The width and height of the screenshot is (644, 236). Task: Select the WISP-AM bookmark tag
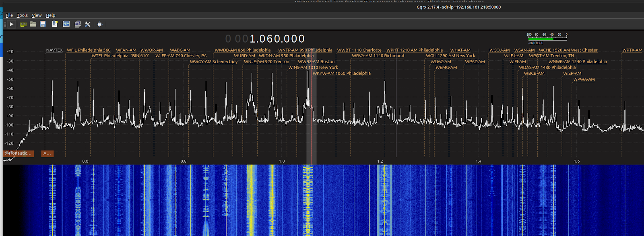[572, 74]
